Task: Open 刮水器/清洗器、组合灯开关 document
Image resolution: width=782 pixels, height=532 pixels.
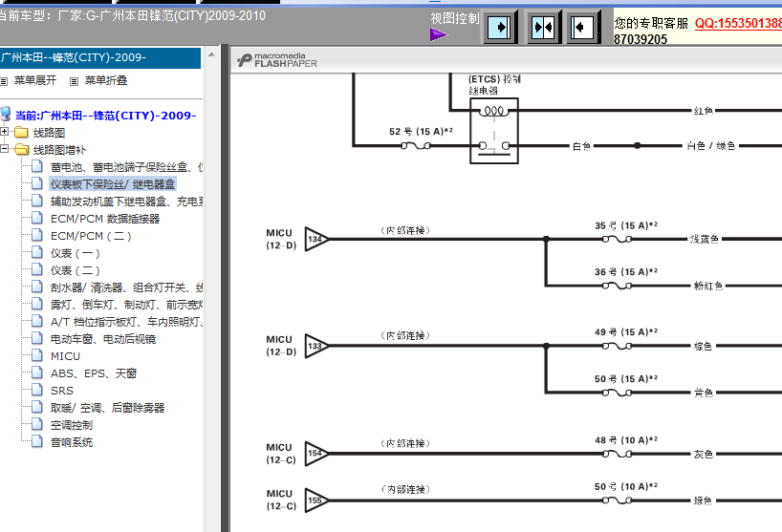Action: (x=126, y=287)
